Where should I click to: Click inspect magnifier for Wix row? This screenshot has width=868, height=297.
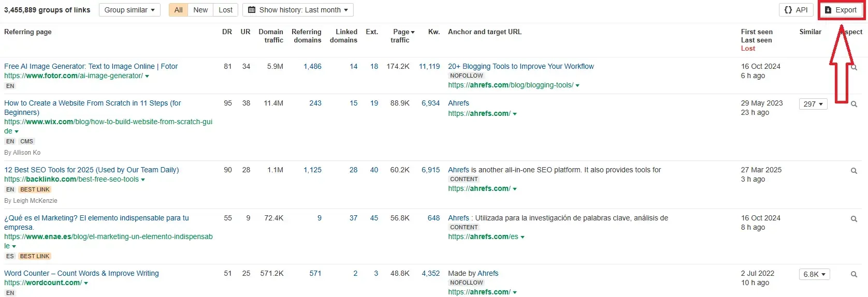[x=854, y=104]
